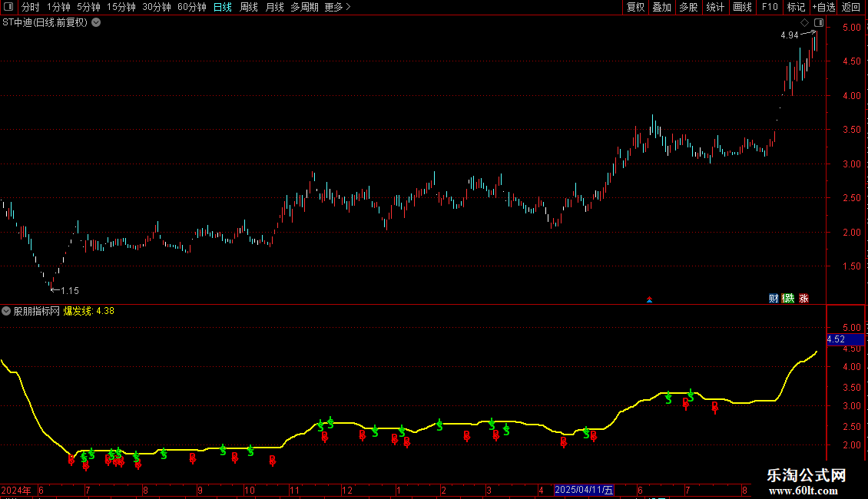
Task: Open 多周期 multi-period view
Action: pyautogui.click(x=304, y=7)
